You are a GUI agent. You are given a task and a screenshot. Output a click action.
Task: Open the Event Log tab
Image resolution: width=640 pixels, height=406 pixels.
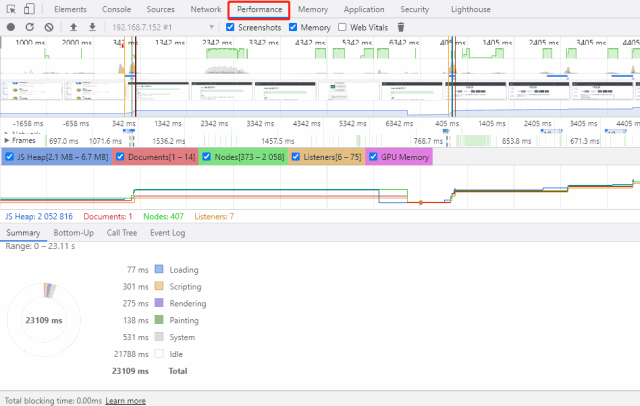point(167,233)
